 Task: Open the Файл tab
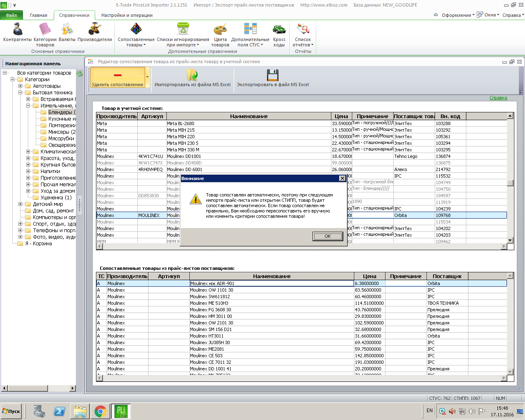tap(11, 15)
